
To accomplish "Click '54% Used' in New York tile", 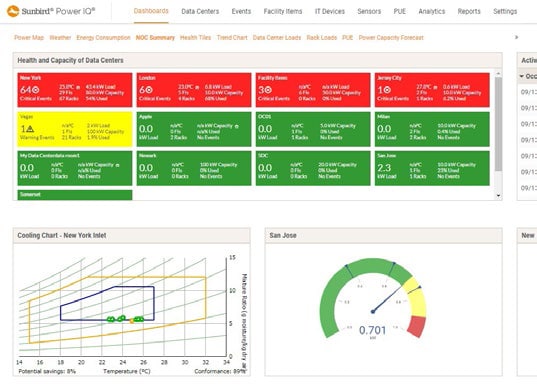I will tap(96, 99).
